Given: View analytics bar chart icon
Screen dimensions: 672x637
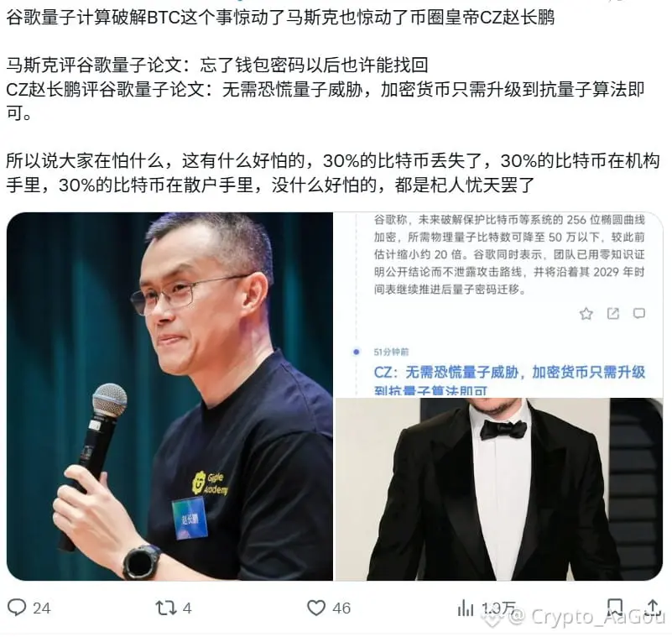Looking at the screenshot, I should click(466, 608).
